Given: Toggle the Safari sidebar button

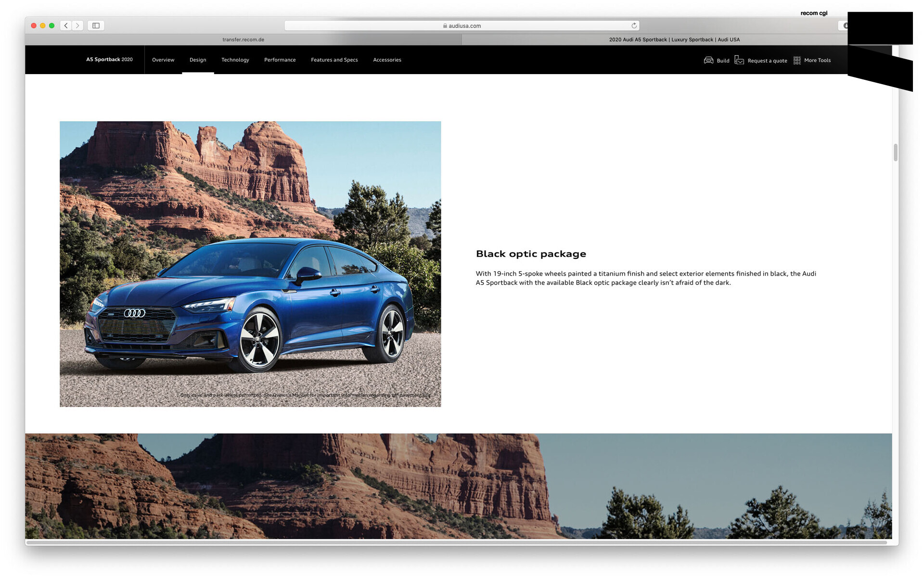Looking at the screenshot, I should (x=96, y=25).
